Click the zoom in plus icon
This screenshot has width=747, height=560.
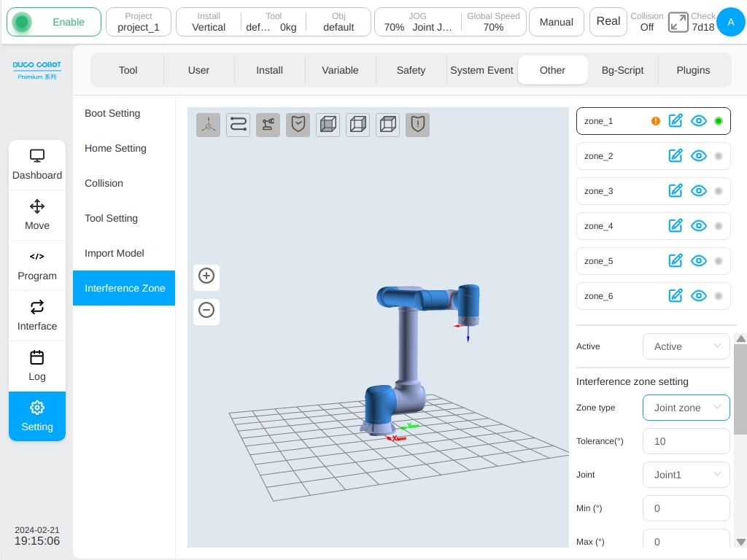point(206,276)
